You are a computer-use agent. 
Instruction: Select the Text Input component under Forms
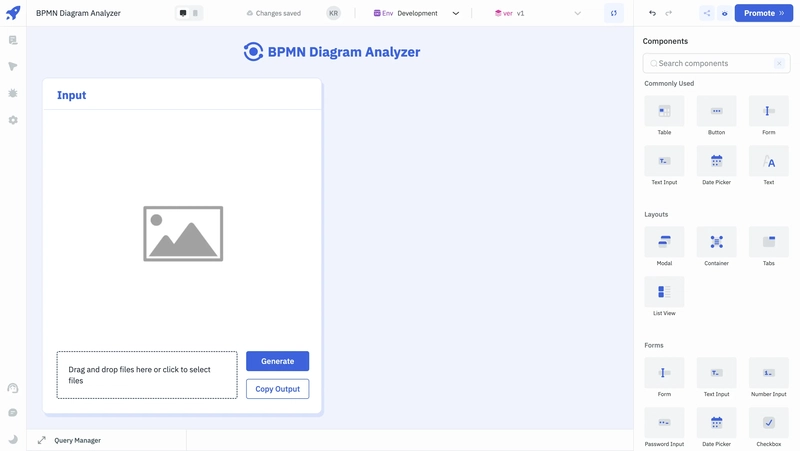[716, 378]
